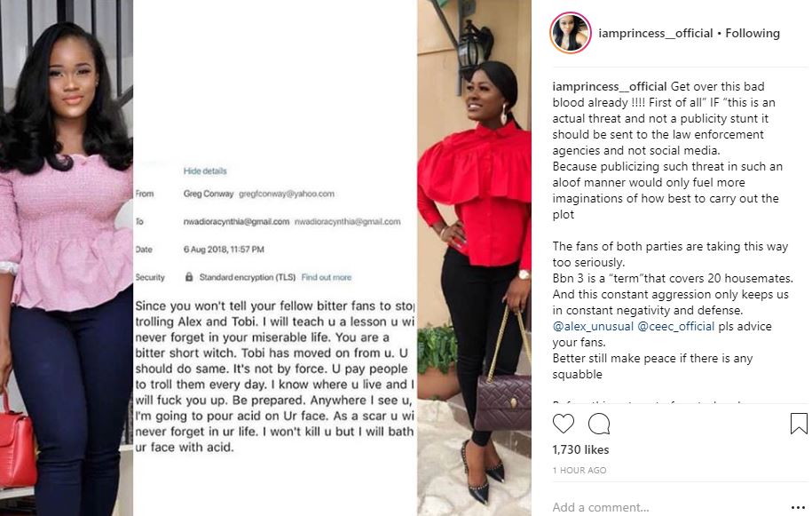Click the iamprincess__official username in header
Image resolution: width=812 pixels, height=516 pixels.
pyautogui.click(x=656, y=33)
